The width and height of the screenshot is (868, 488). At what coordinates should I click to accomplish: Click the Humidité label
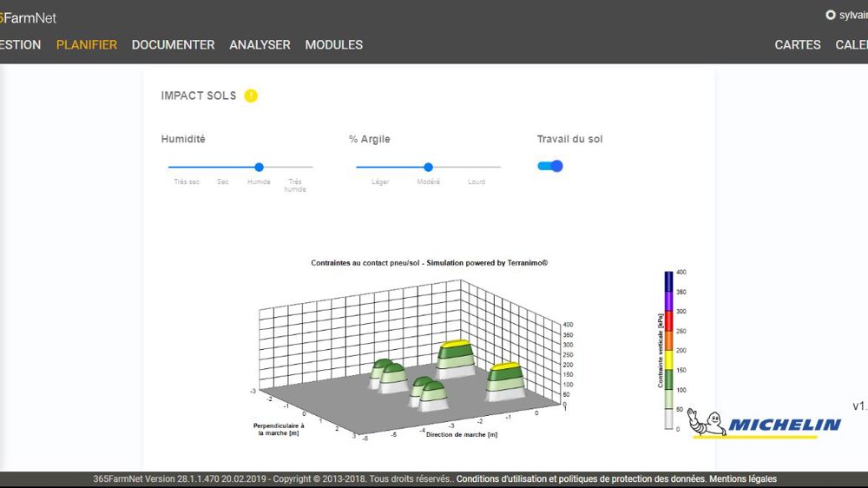coord(183,139)
